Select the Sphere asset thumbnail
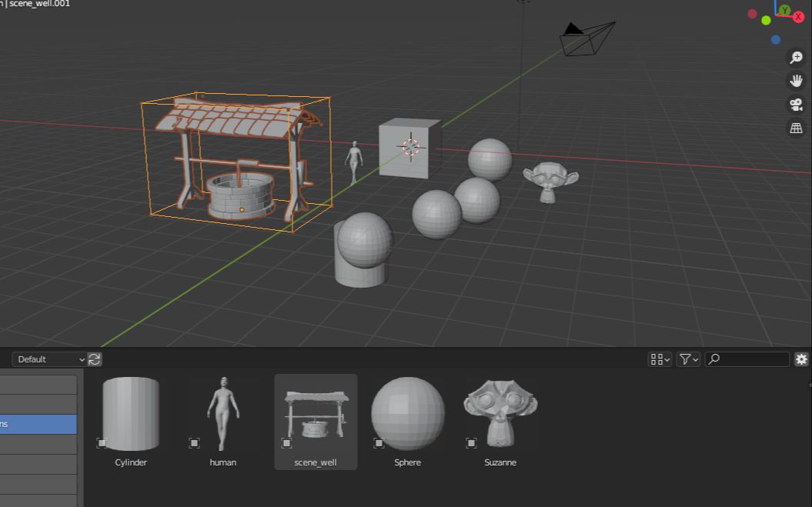 407,412
